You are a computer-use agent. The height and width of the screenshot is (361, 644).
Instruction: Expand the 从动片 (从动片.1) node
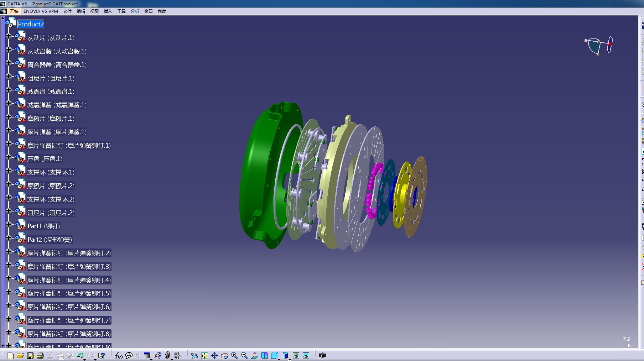pos(9,36)
